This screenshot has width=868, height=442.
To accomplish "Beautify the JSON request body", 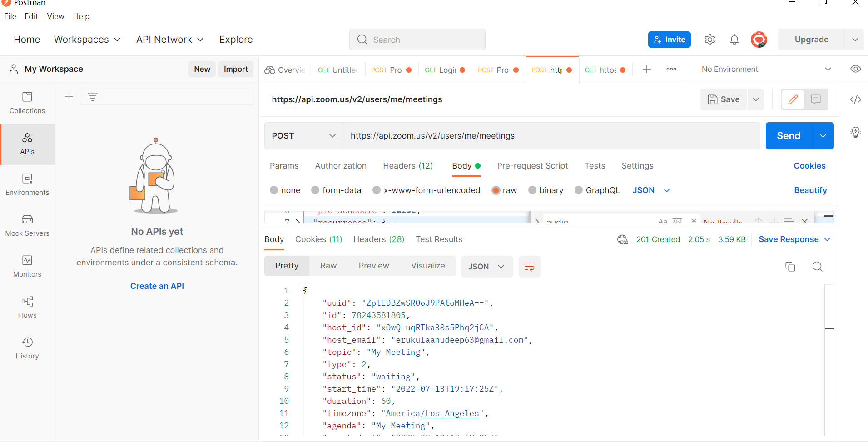I will coord(810,190).
